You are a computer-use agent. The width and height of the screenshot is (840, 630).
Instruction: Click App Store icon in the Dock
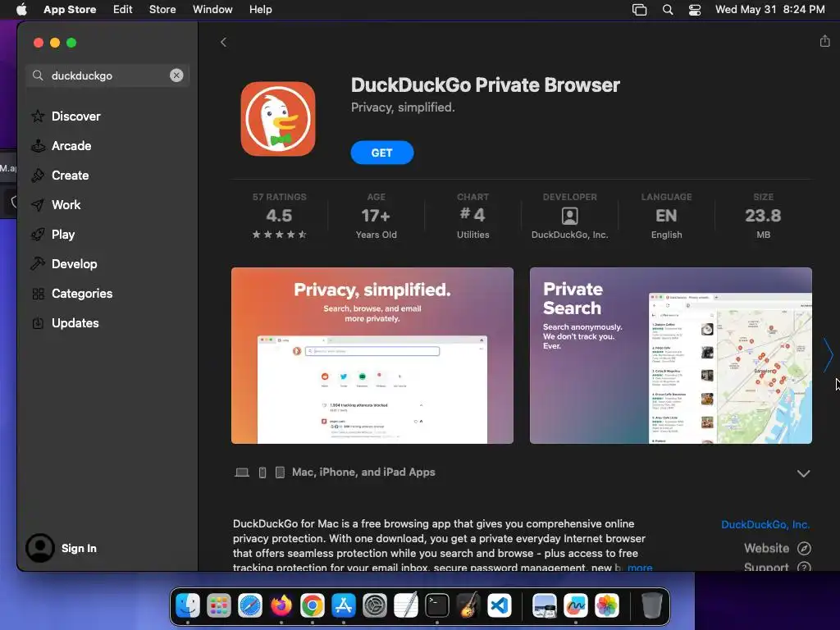pyautogui.click(x=344, y=606)
